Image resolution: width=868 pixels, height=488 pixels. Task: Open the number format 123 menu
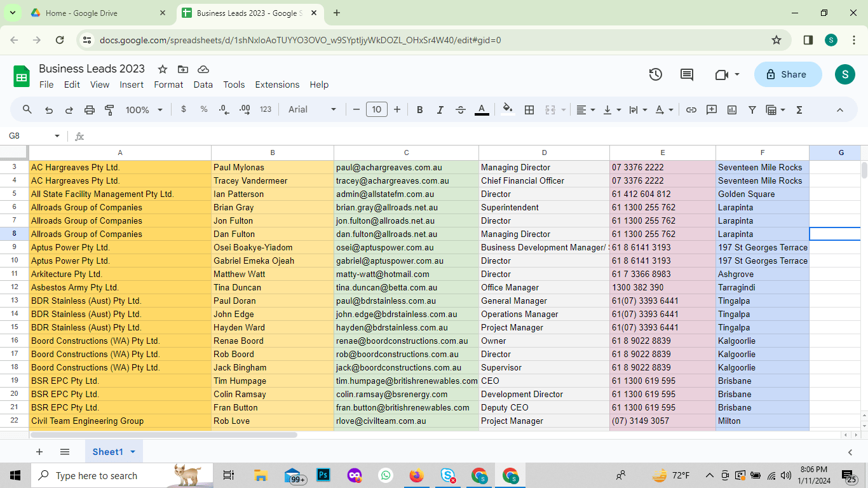click(x=266, y=109)
